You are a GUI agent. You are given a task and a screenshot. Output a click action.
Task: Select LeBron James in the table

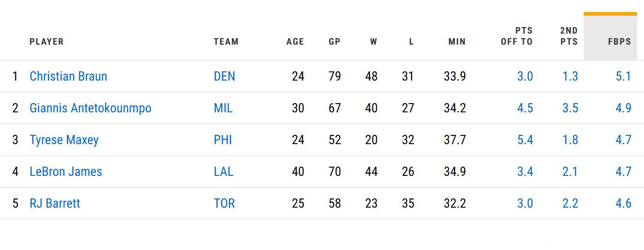[x=66, y=172]
